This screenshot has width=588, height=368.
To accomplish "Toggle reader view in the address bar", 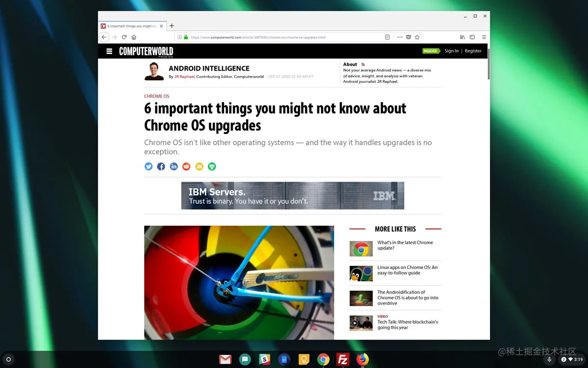I will pos(387,37).
